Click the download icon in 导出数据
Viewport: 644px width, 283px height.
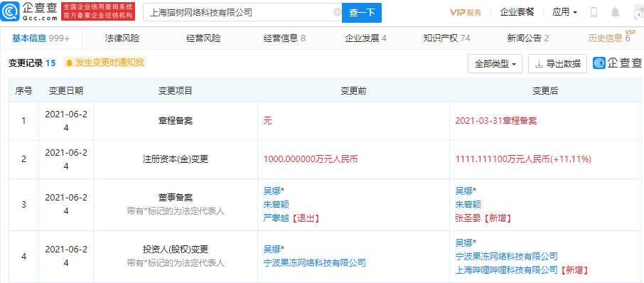click(539, 64)
